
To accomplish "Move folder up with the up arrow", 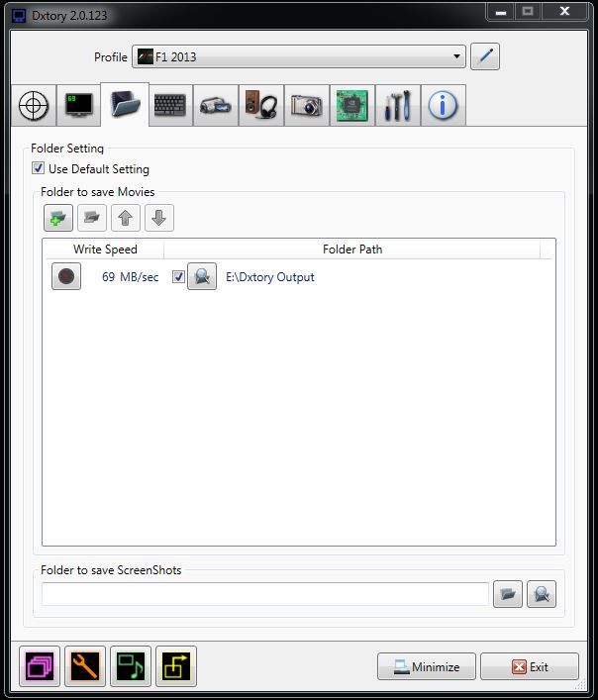I will coord(126,218).
